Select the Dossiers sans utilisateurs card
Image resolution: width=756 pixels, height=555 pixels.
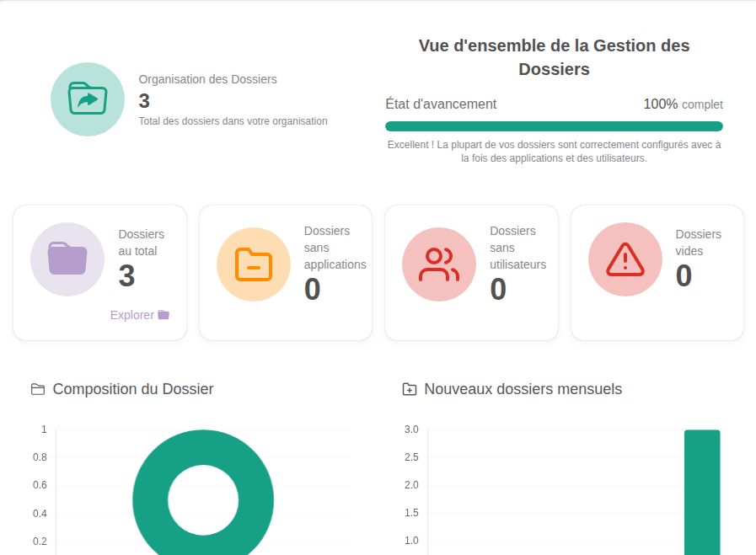click(x=471, y=271)
